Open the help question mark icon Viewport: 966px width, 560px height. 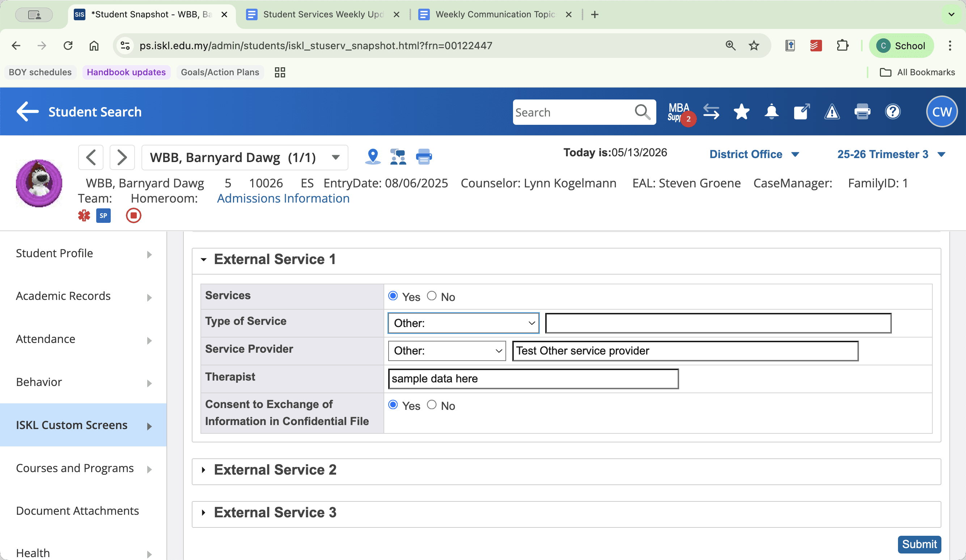(x=893, y=112)
